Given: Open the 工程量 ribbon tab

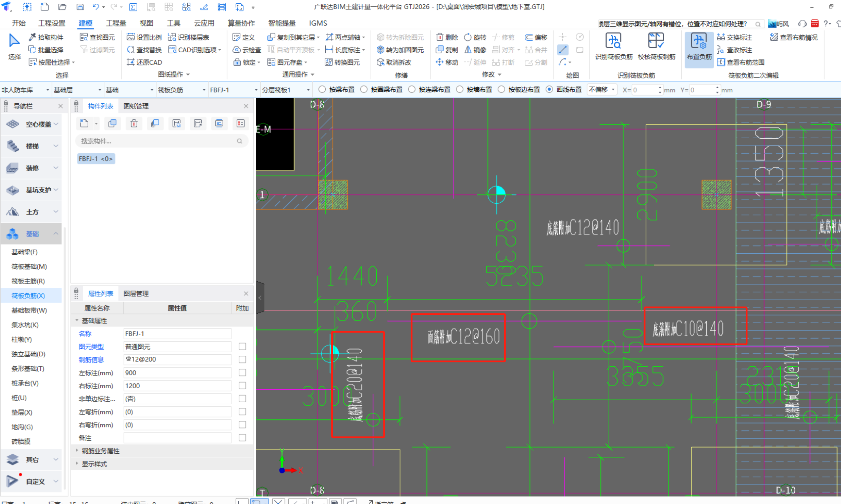Looking at the screenshot, I should (116, 23).
